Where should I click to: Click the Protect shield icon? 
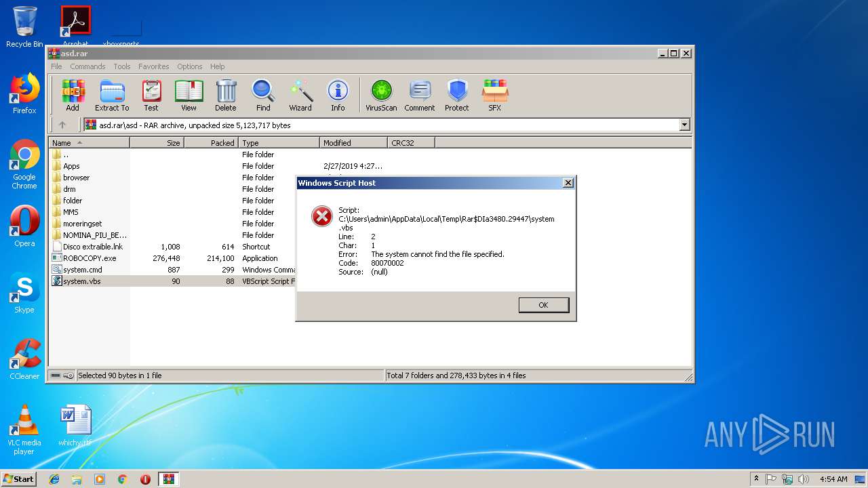click(x=457, y=96)
